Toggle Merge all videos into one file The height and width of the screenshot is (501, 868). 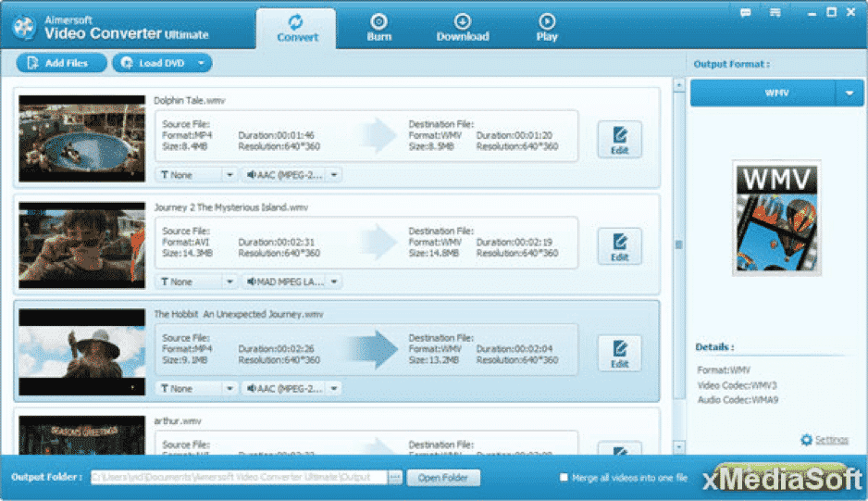click(564, 477)
